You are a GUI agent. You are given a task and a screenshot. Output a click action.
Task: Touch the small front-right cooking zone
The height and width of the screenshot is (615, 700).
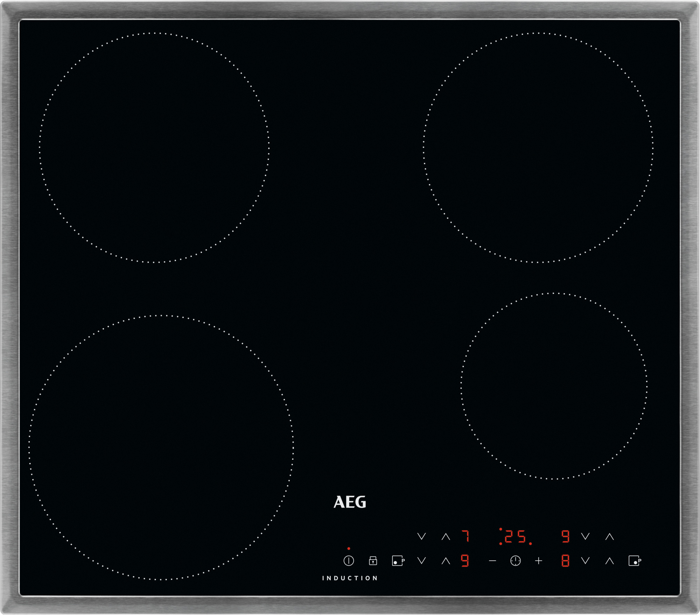[554, 386]
